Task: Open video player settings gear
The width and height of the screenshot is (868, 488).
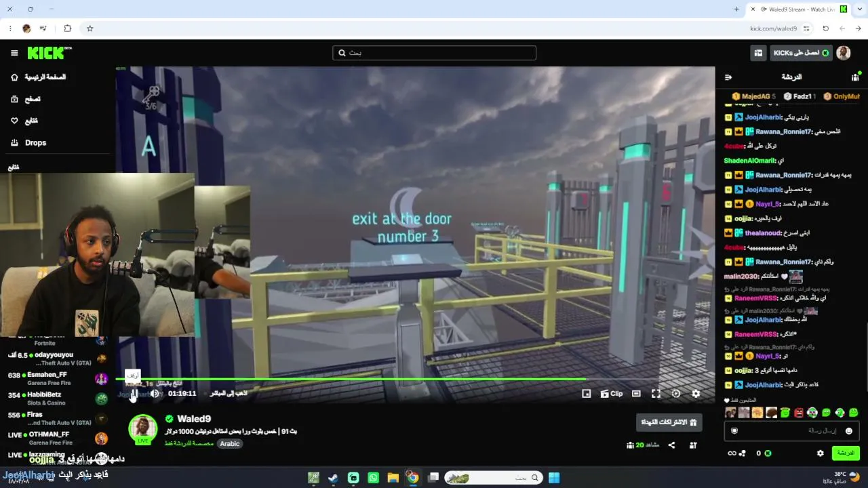Action: [696, 394]
